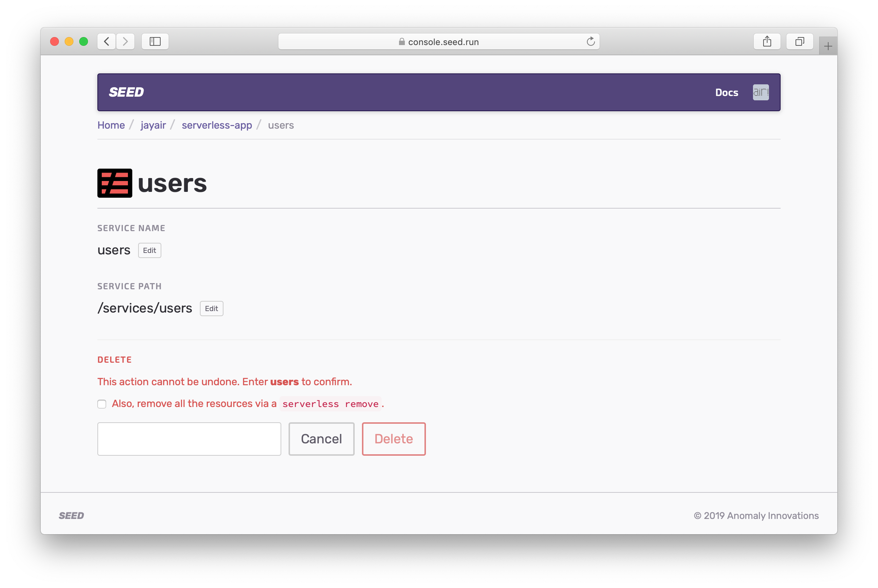Open Docs in the header

point(726,93)
